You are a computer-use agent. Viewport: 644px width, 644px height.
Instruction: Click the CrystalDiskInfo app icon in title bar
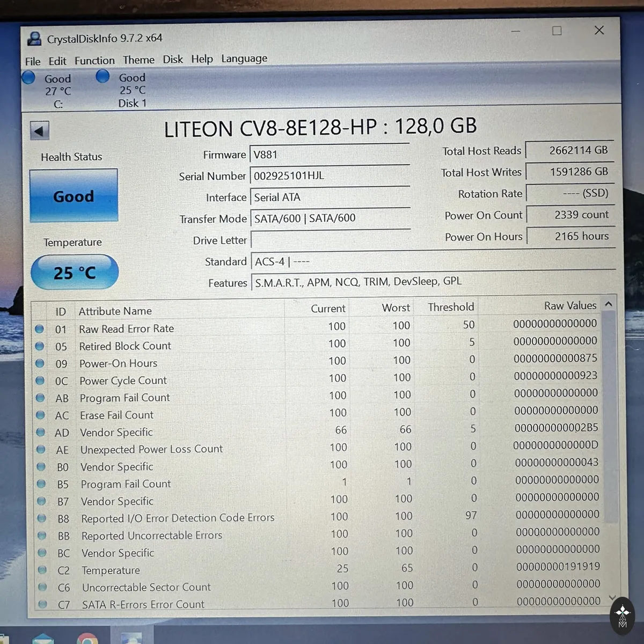coord(34,39)
